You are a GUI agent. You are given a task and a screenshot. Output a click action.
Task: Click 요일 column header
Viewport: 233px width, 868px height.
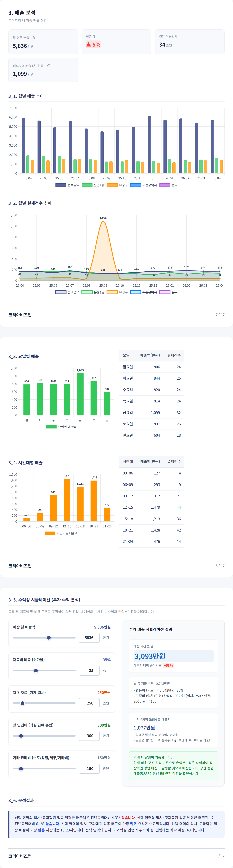point(126,356)
